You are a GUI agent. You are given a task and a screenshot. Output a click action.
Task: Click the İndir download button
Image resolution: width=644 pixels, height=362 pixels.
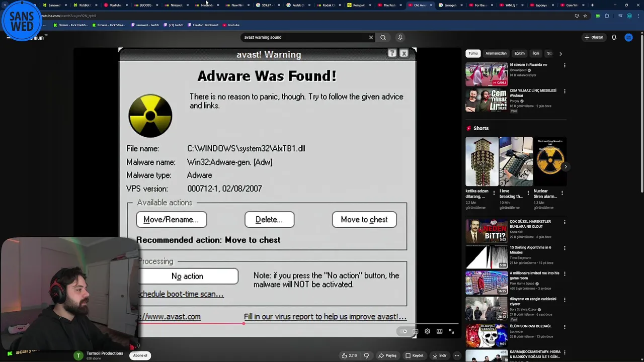(439, 355)
